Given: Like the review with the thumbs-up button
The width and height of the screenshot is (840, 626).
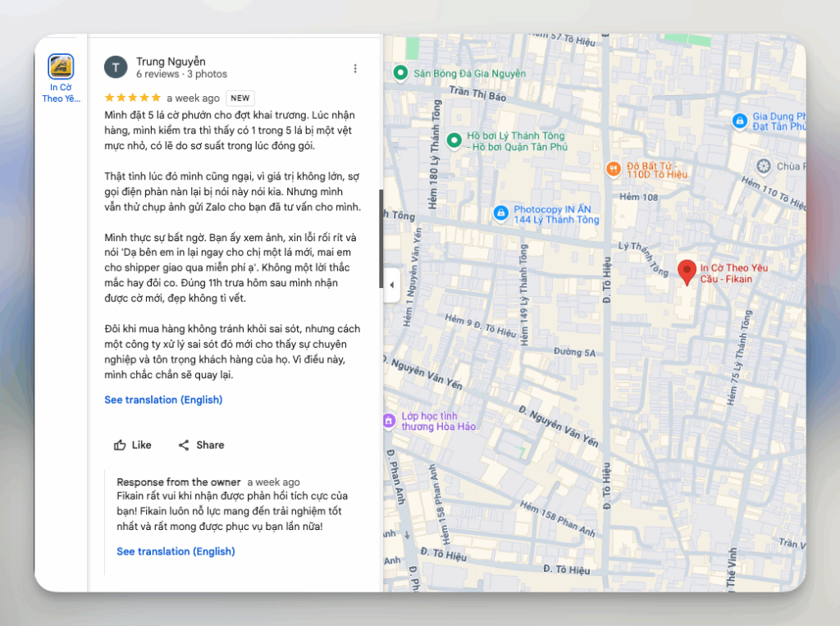Looking at the screenshot, I should (x=132, y=445).
